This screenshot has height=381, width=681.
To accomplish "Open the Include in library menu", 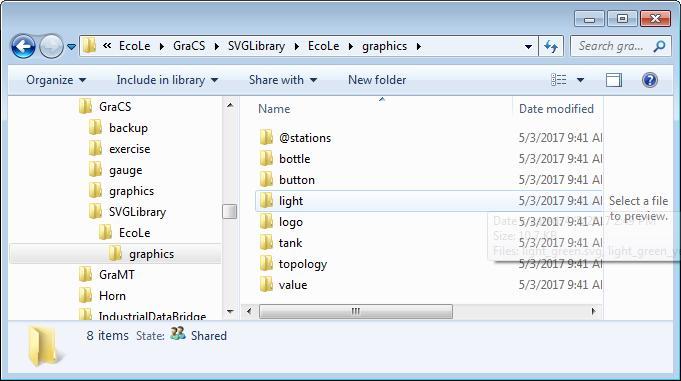I will [167, 80].
